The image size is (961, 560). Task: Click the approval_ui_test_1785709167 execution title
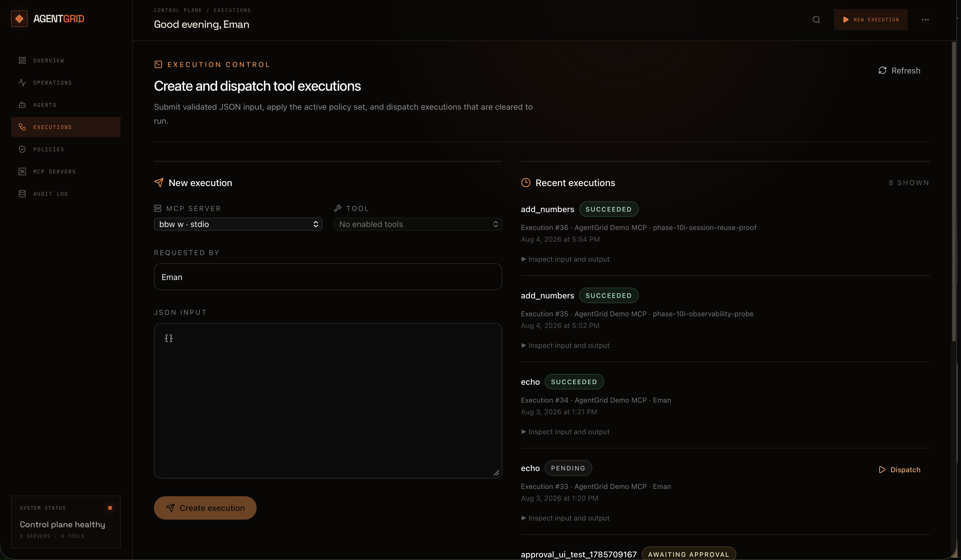(x=579, y=554)
